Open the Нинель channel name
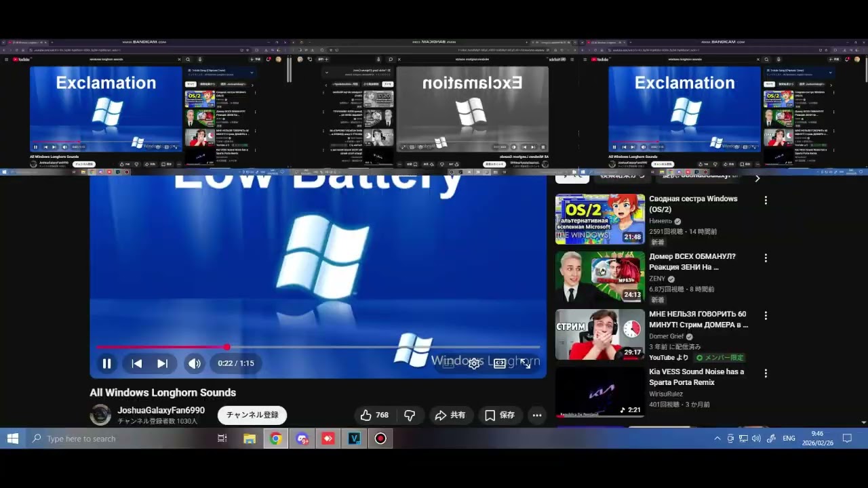The image size is (868, 488). (660, 221)
